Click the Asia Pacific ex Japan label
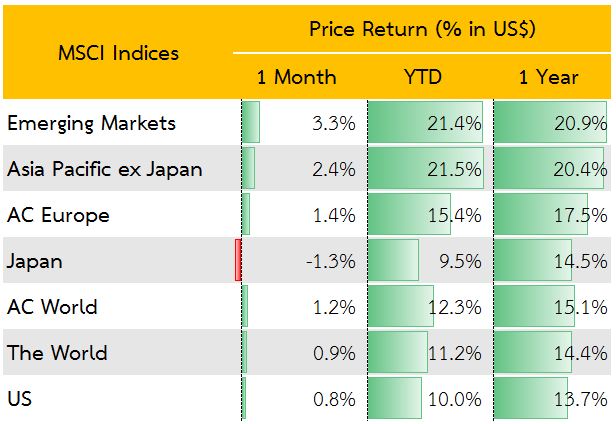Image resolution: width=616 pixels, height=424 pixels. pyautogui.click(x=104, y=169)
